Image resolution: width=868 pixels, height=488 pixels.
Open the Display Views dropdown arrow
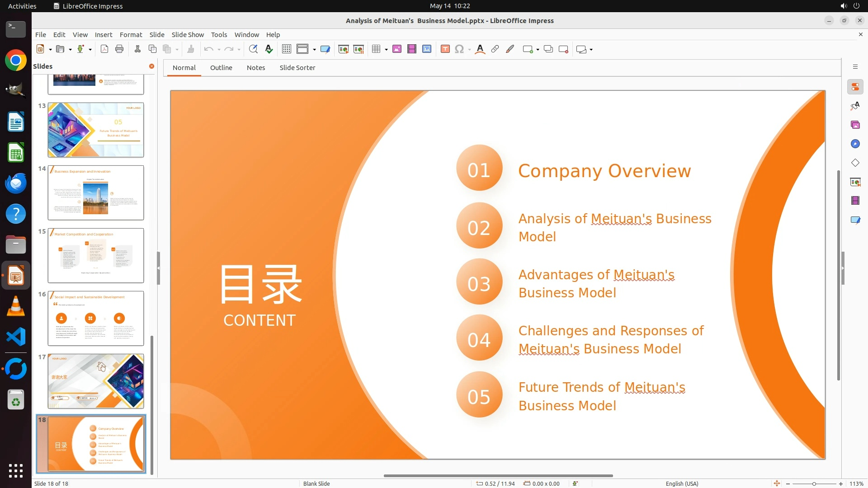[x=314, y=49]
